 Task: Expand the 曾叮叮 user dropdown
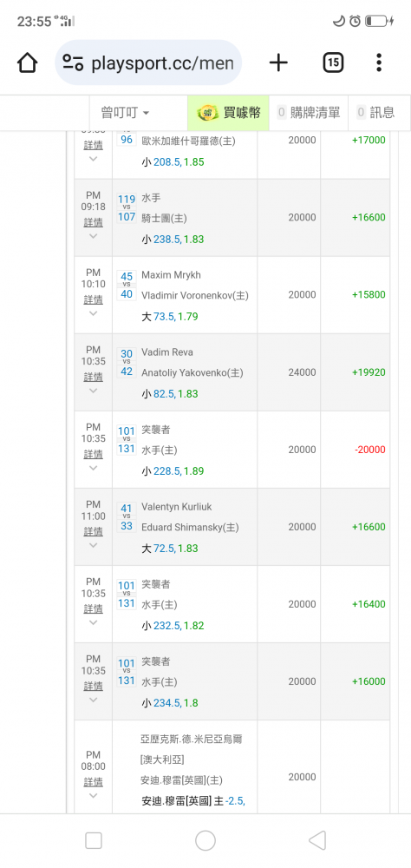tap(126, 112)
